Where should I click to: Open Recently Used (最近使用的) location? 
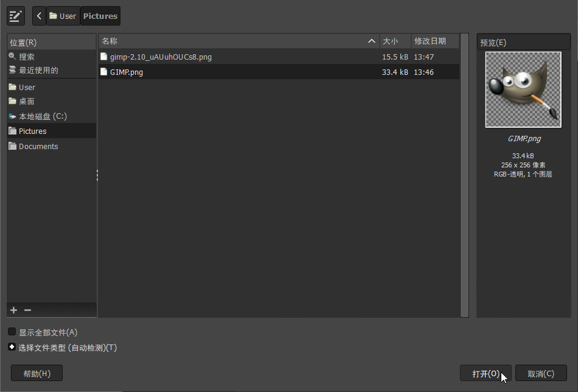[x=52, y=70]
